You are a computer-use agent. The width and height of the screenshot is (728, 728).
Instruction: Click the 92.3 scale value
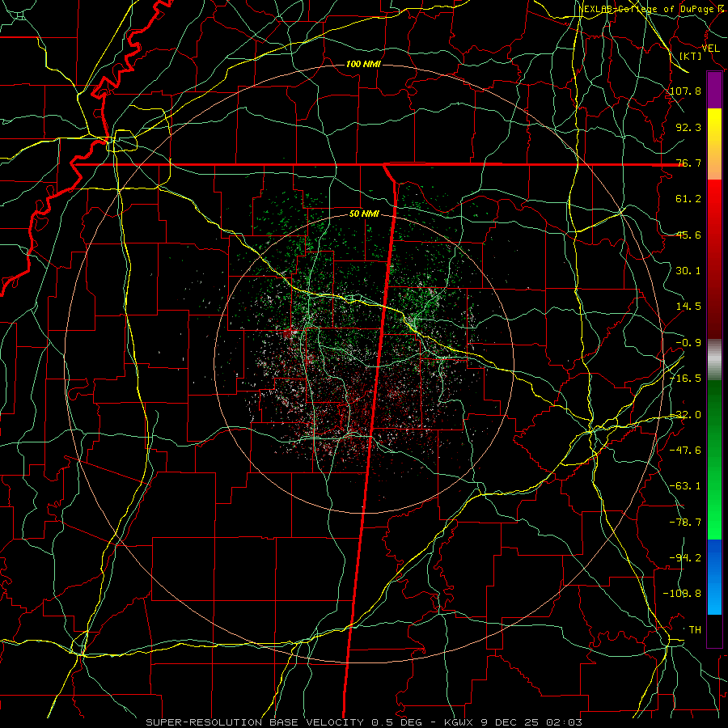688,127
